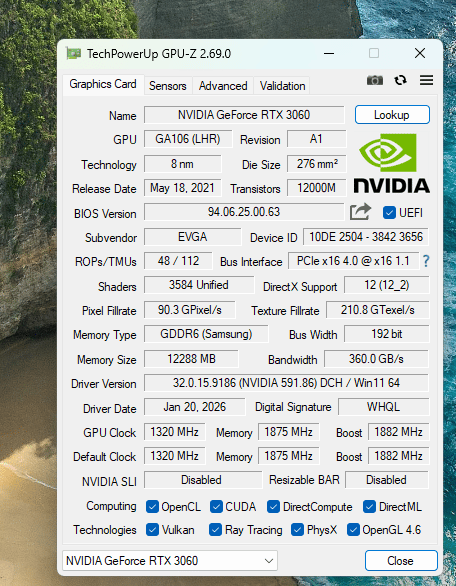Toggle the DirectML checkbox

(369, 507)
